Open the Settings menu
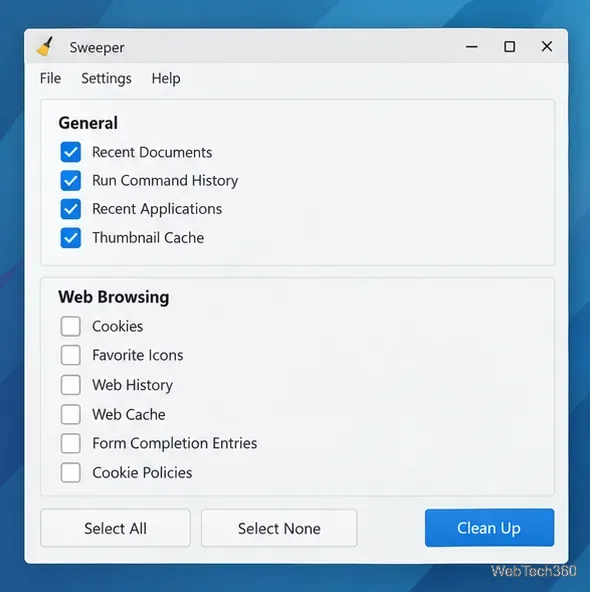Screen dimensions: 590x592 coord(106,79)
